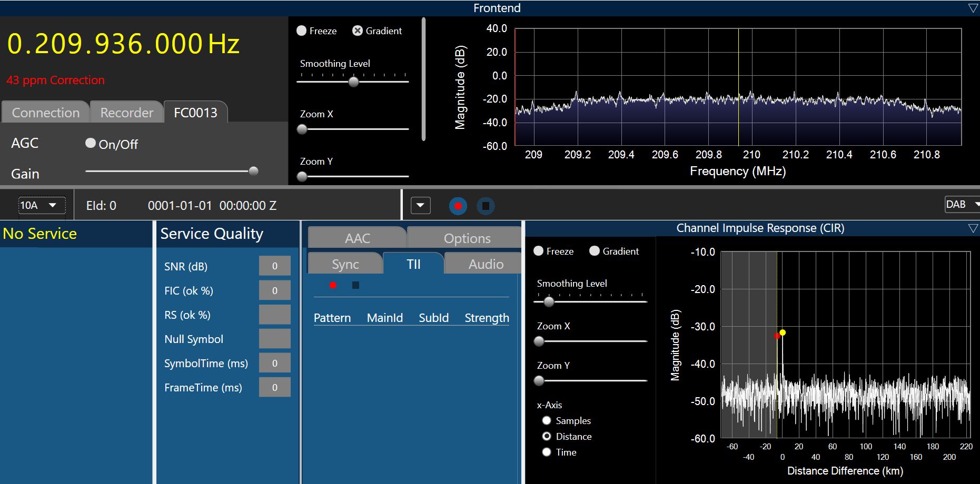Collapse the Channel Impulse Response panel
Viewport: 980px width, 484px height.
[973, 228]
